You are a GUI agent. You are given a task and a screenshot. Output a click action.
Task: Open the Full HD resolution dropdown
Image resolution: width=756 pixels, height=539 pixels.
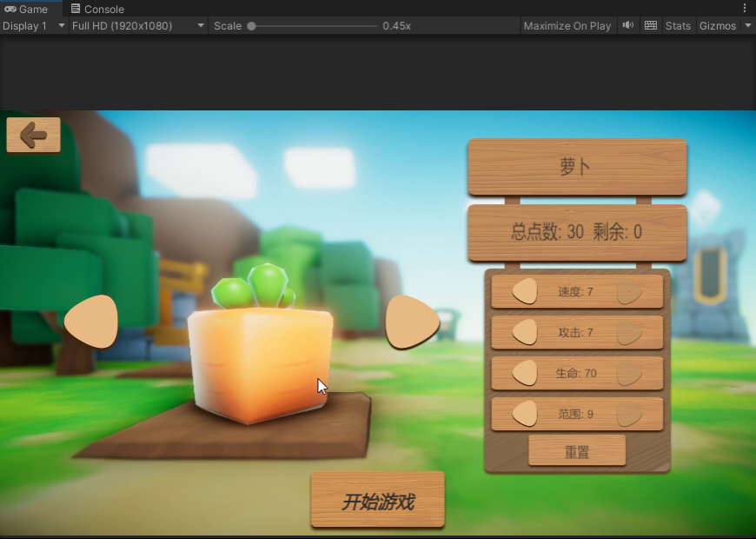coord(137,25)
